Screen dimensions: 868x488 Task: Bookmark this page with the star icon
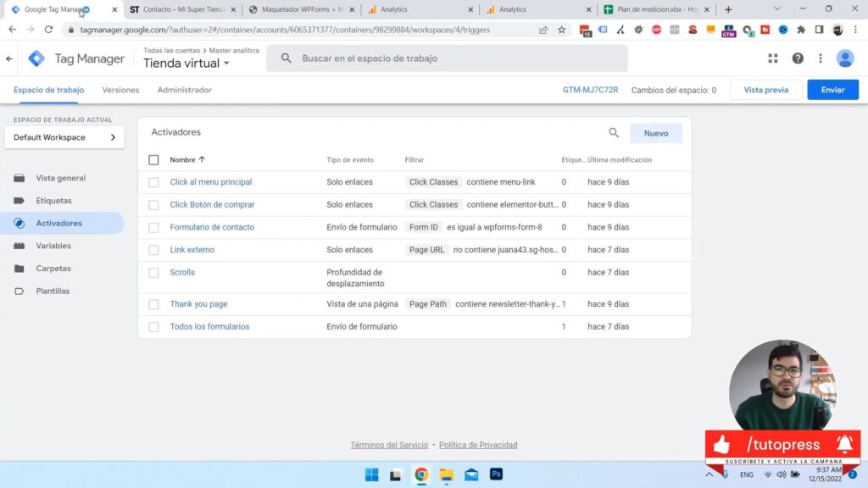coord(561,30)
